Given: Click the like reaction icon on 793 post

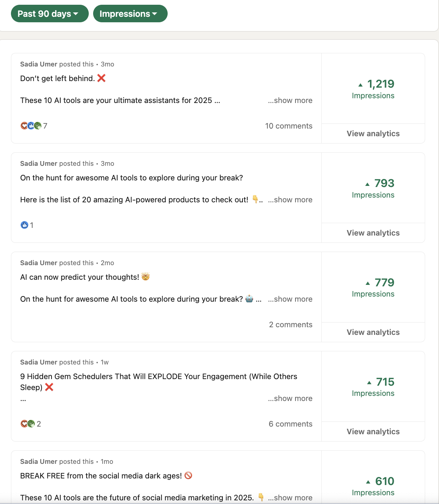Looking at the screenshot, I should click(24, 225).
